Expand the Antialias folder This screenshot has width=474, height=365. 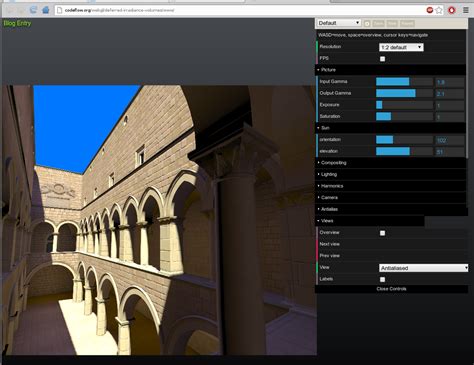(392, 209)
